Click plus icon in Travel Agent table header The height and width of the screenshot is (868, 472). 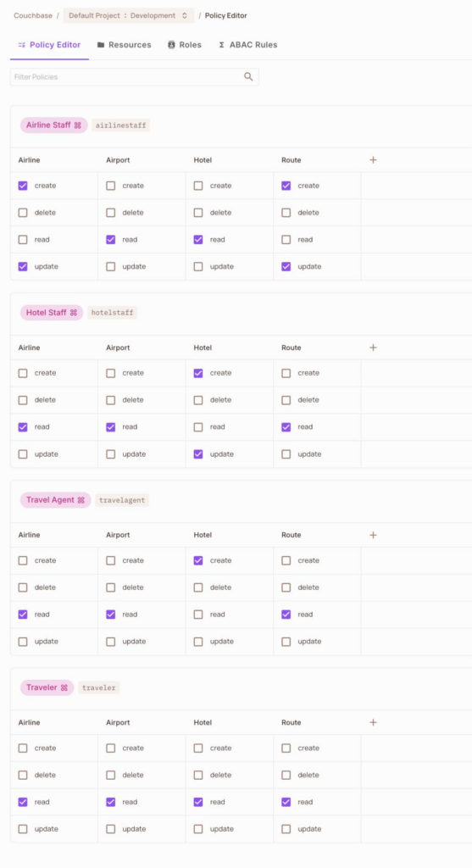click(373, 536)
